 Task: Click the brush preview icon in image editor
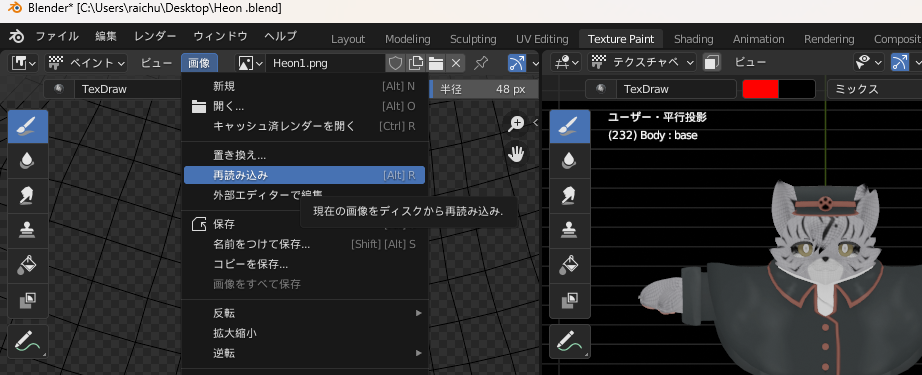(x=59, y=89)
